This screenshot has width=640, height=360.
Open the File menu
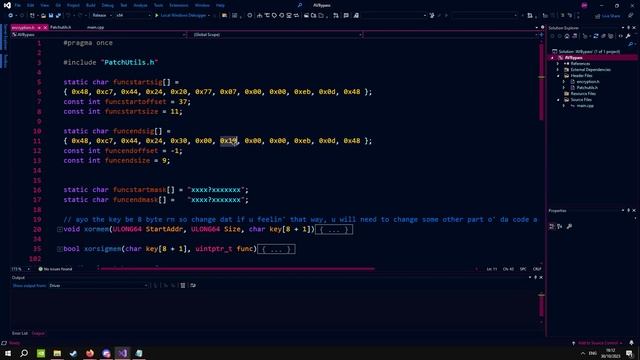[x=18, y=5]
